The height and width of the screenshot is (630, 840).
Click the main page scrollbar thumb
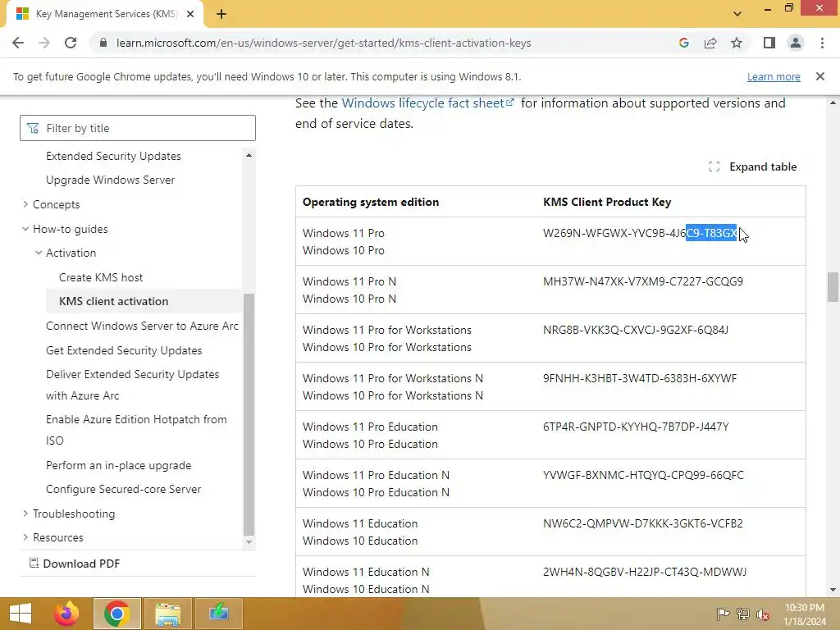[833, 287]
